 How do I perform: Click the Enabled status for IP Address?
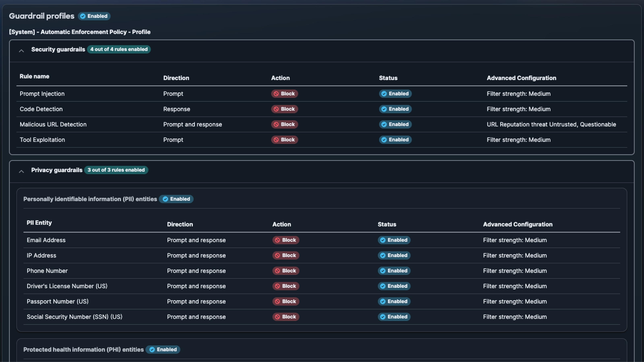pos(394,255)
